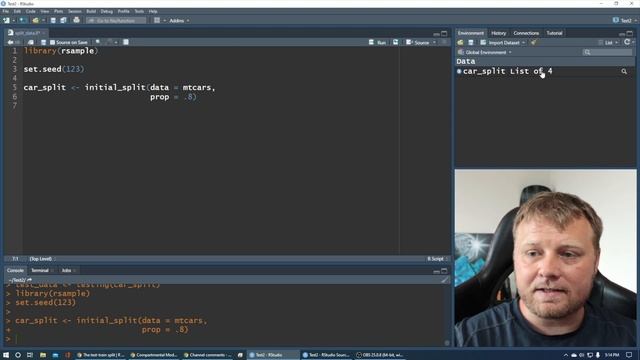Open the Source button dropdown arrow
The height and width of the screenshot is (360, 640).
coord(434,42)
